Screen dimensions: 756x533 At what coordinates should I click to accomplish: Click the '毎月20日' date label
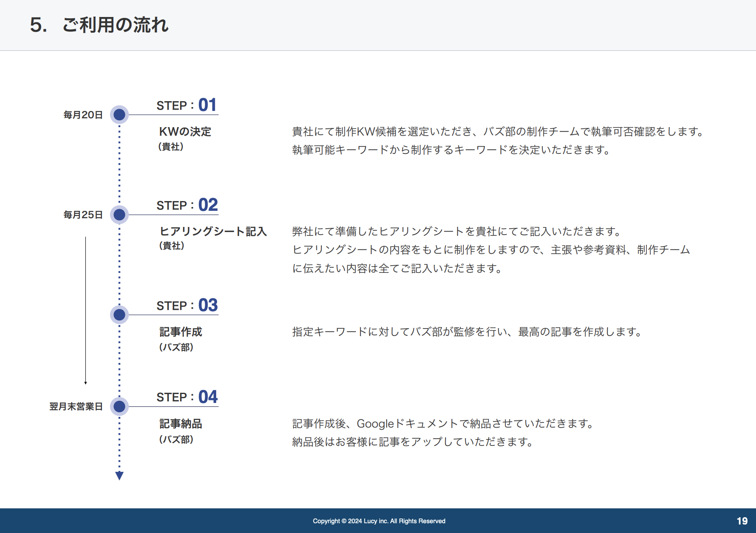coord(83,115)
